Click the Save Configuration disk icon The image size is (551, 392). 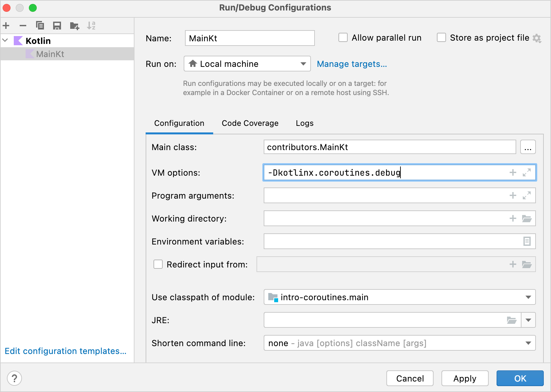point(57,26)
